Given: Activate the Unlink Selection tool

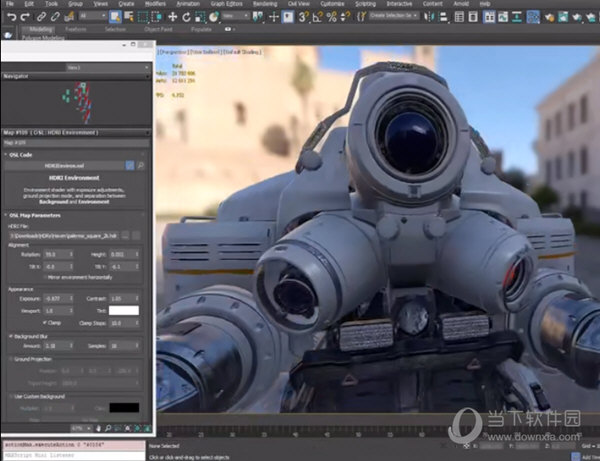Looking at the screenshot, I should pyautogui.click(x=55, y=17).
